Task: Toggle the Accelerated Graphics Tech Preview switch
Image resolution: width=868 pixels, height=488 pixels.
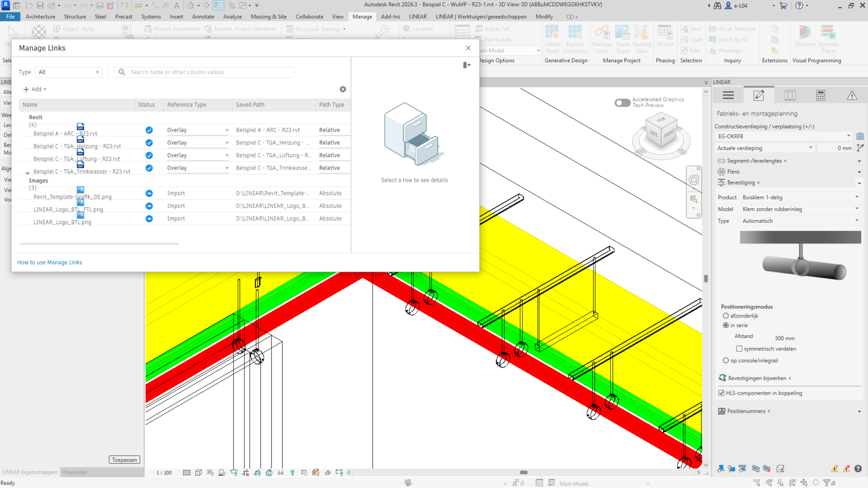Action: (622, 102)
